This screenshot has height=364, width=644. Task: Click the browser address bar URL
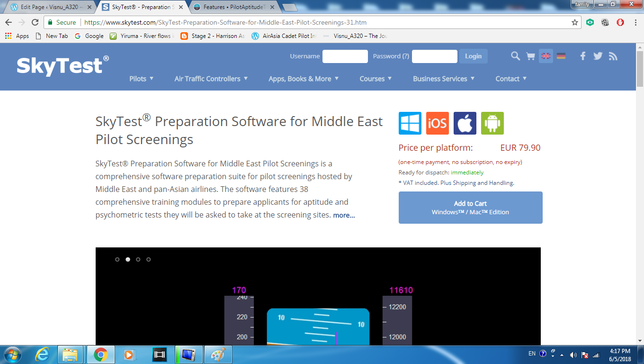[x=225, y=22]
